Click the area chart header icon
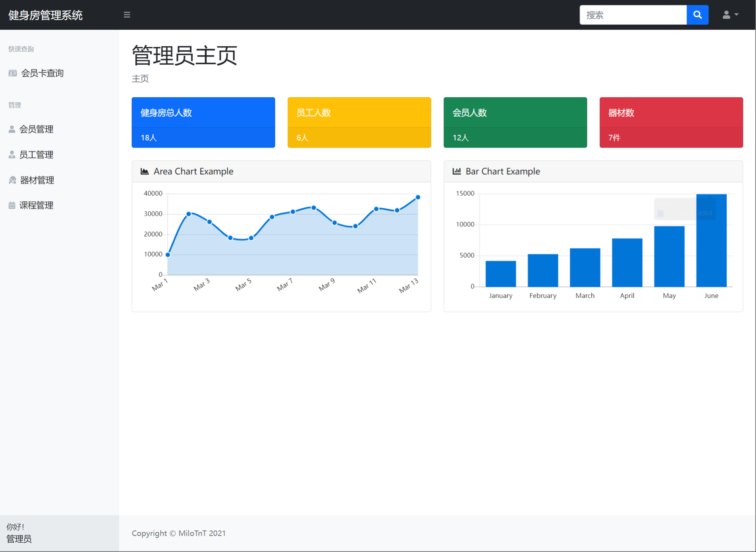The width and height of the screenshot is (756, 552). point(145,171)
